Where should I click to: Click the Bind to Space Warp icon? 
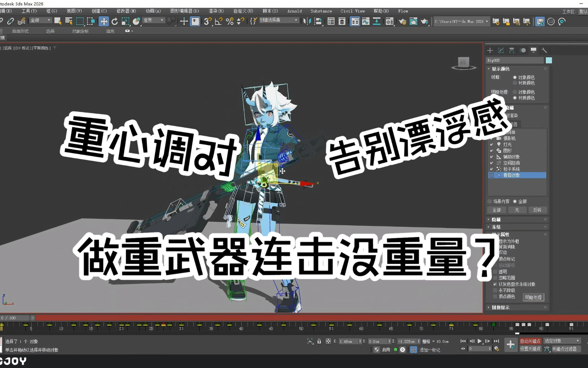click(22, 21)
